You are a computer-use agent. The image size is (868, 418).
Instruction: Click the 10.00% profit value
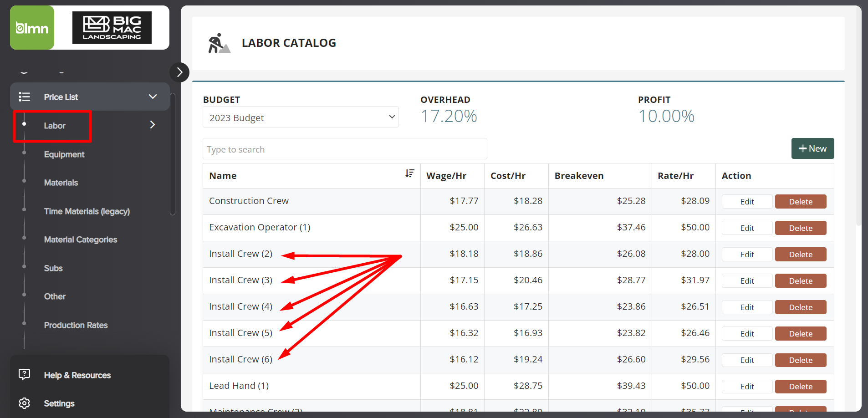point(666,116)
